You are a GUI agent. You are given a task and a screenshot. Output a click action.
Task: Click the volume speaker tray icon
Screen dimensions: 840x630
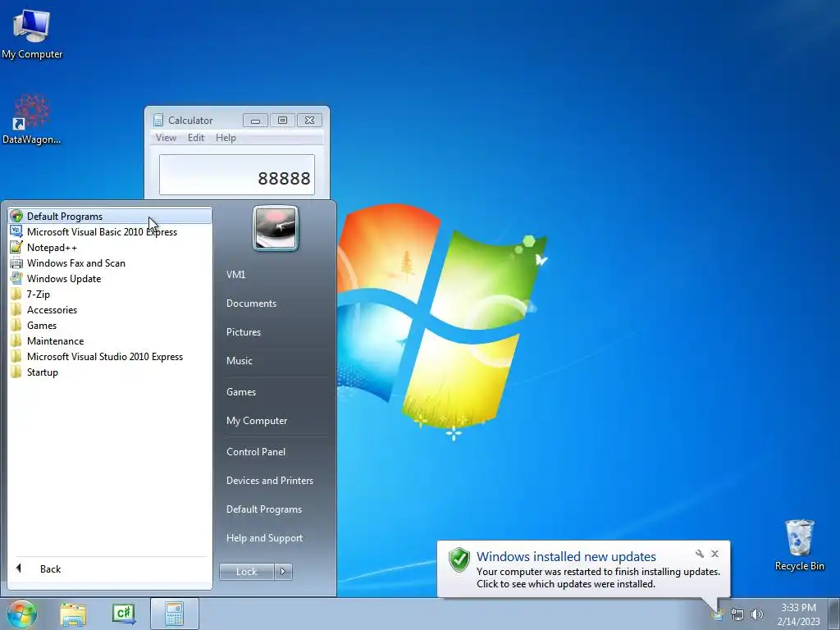coord(757,615)
